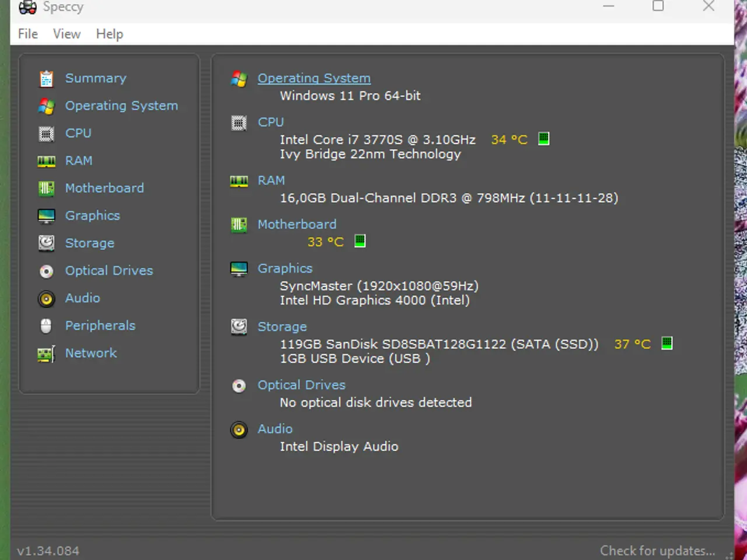Click the Windows flag icon in summary panel

pos(239,79)
